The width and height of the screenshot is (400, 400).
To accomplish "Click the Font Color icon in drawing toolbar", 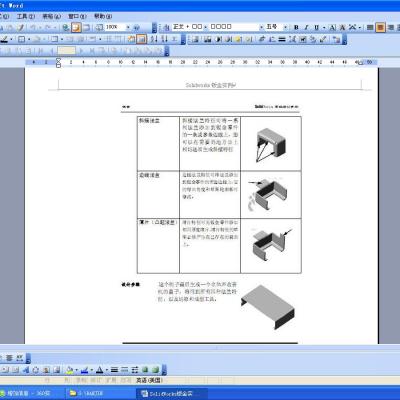I will pyautogui.click(x=100, y=369).
